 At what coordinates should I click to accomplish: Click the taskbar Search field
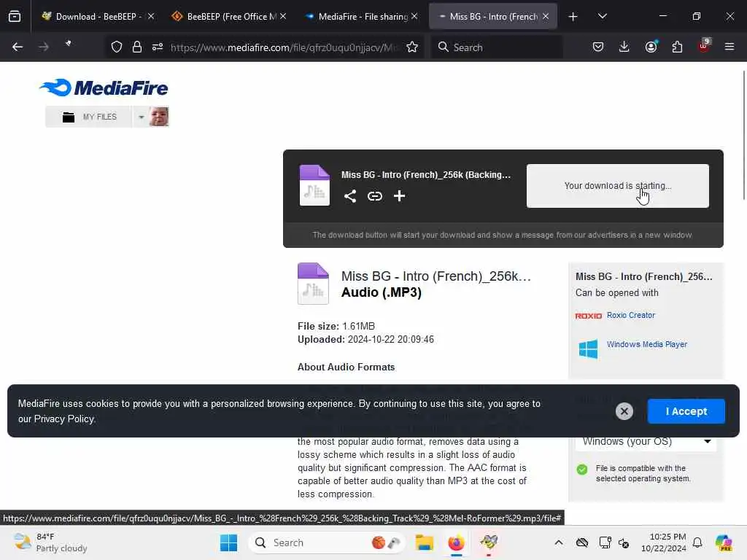tap(326, 542)
